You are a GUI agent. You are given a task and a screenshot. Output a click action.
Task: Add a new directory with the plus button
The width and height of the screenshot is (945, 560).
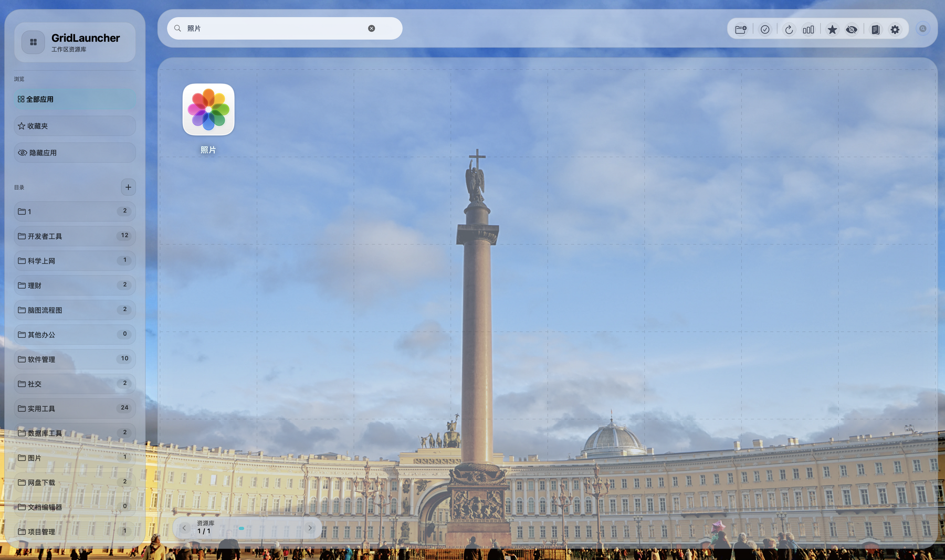(x=128, y=187)
